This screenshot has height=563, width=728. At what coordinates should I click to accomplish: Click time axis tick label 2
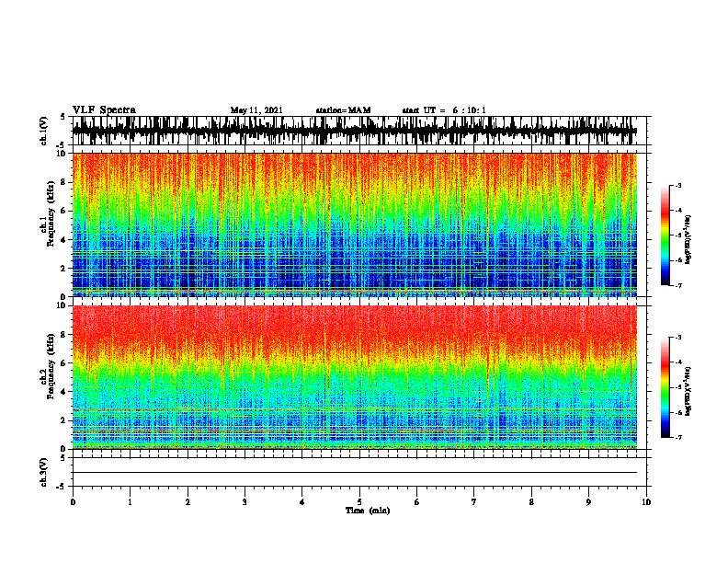pos(188,501)
